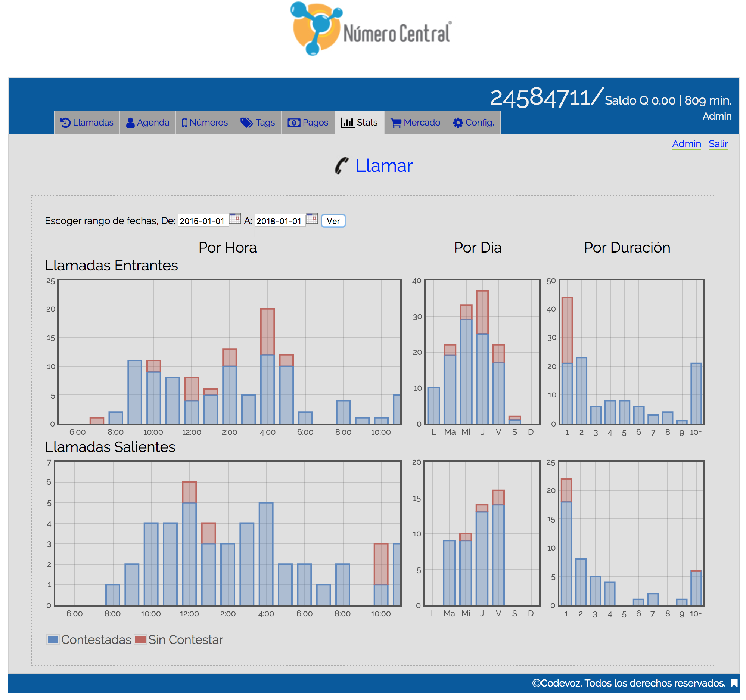Open the Admin link

click(x=686, y=144)
